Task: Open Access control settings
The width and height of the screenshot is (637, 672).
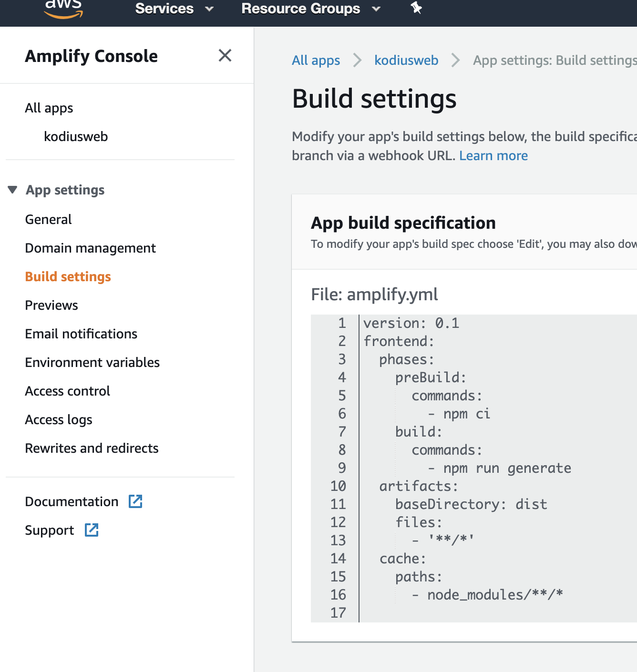Action: 68,391
